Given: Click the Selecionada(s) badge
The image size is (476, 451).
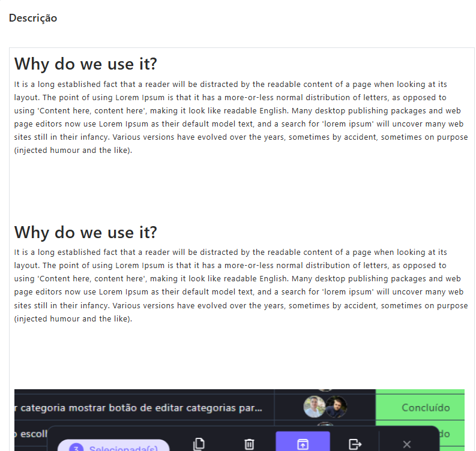Looking at the screenshot, I should click(114, 445).
